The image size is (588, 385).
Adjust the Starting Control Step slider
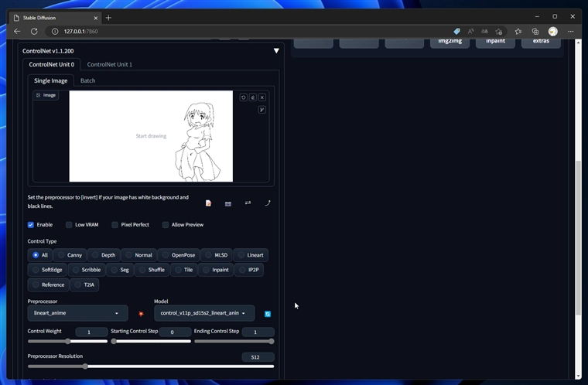151,342
